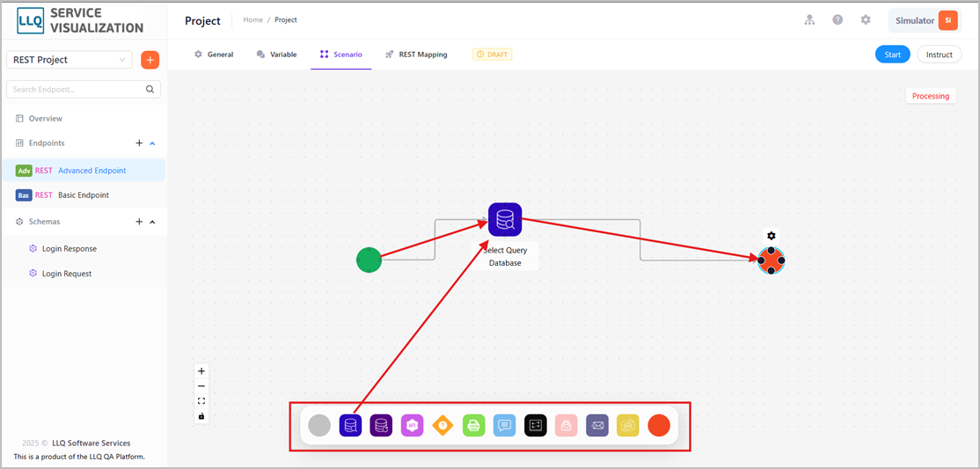Pick the orange diamond condition node

coord(442,425)
